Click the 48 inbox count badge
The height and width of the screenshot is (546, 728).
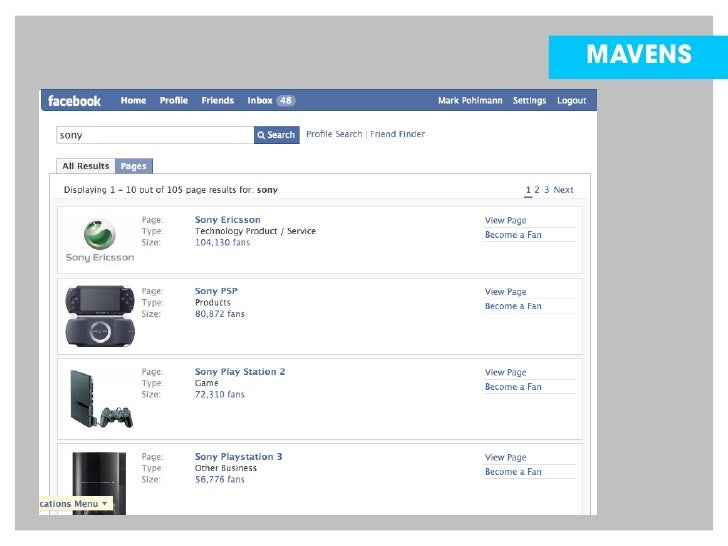[x=286, y=100]
